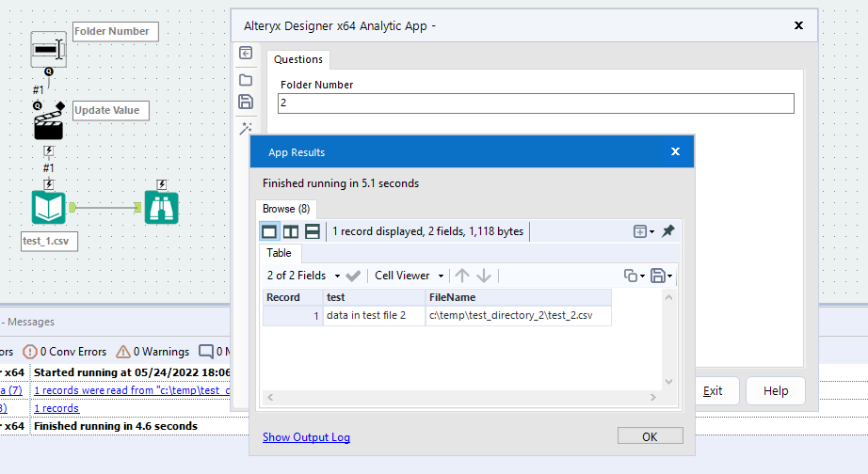Click the Action tool clapperboard icon

click(48, 122)
